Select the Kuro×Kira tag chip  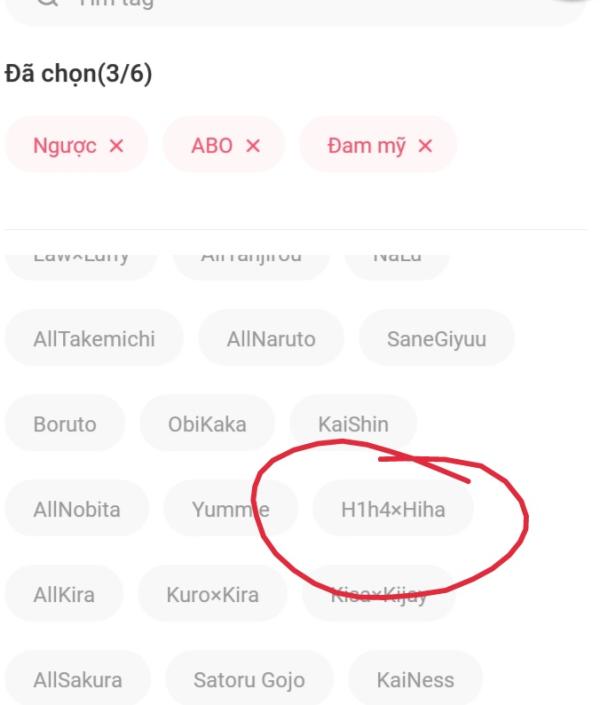[x=214, y=596]
